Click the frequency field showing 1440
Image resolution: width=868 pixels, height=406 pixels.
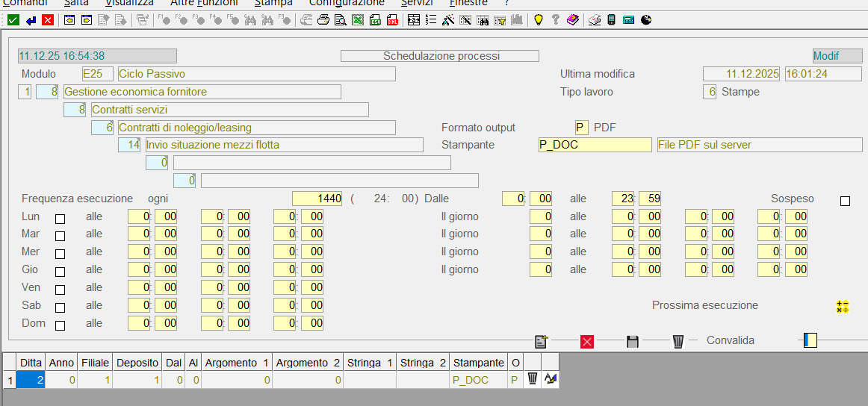coord(317,199)
